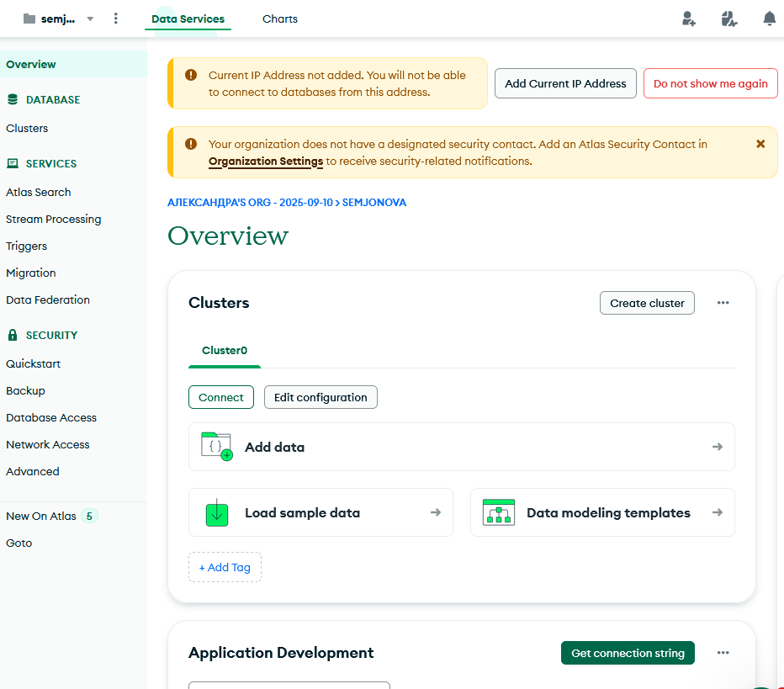Click the Add Current IP Address button
The height and width of the screenshot is (689, 784).
pos(565,83)
